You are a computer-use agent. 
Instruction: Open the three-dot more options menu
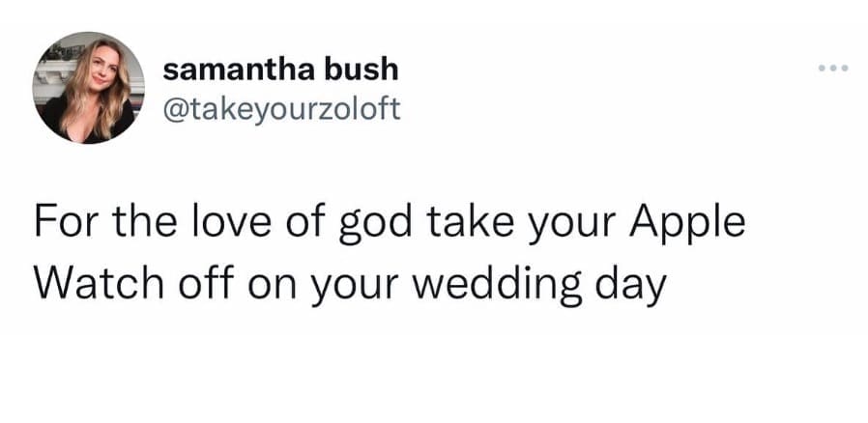(x=831, y=70)
